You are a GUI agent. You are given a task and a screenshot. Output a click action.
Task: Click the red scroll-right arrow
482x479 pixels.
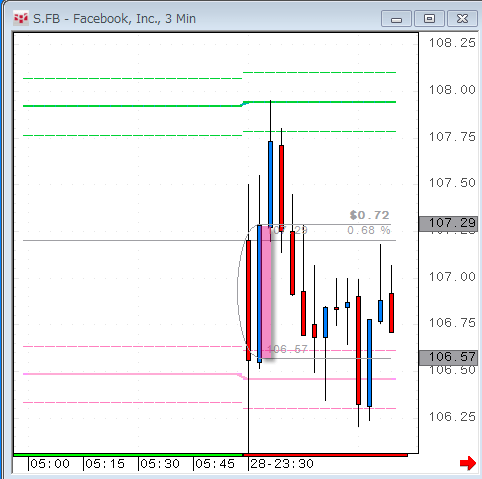pos(468,463)
